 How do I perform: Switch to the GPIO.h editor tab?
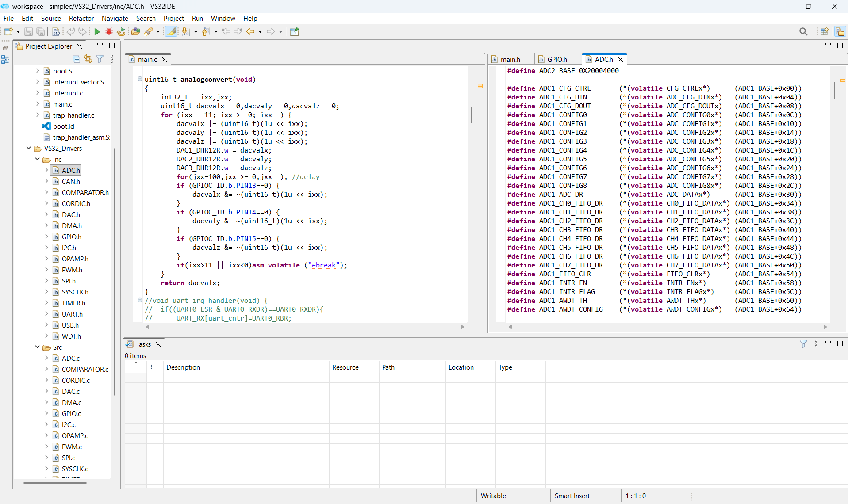556,59
